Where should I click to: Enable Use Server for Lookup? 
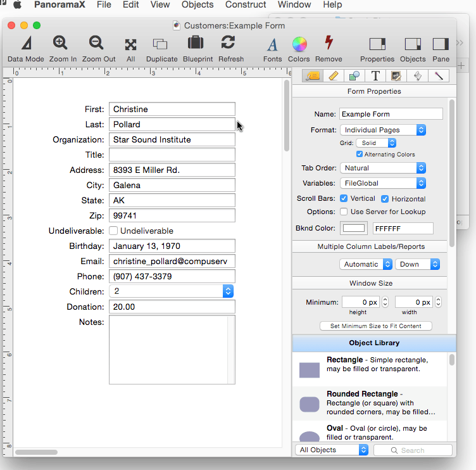coord(344,212)
